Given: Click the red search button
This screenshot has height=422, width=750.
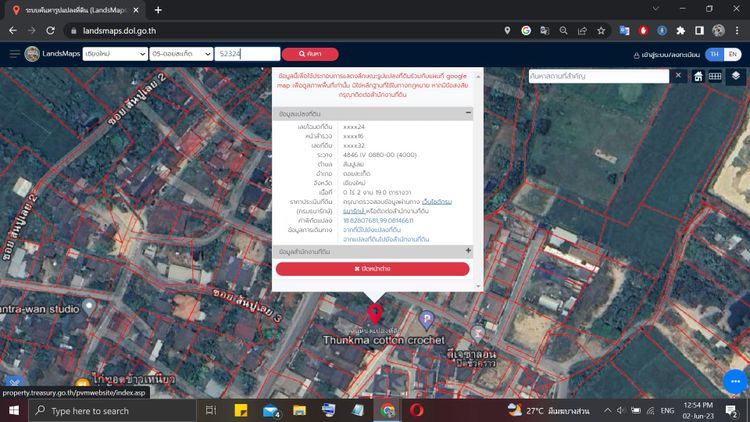Looking at the screenshot, I should (310, 54).
